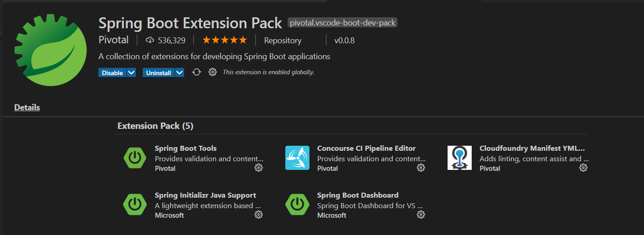The image size is (644, 235).
Task: Click the install count 536,329
Action: (x=171, y=41)
